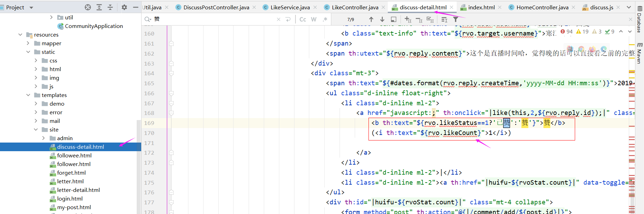
Task: Go to previous search occurrence
Action: (371, 19)
